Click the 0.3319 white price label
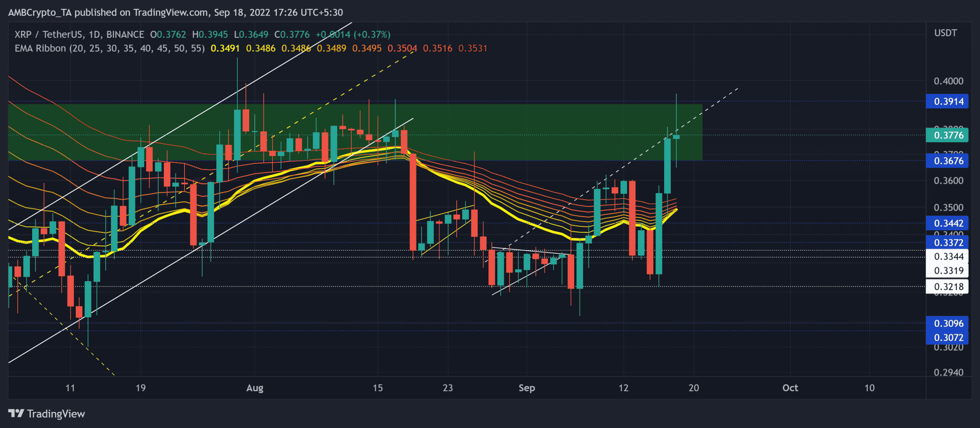Viewport: 980px width, 428px height. pyautogui.click(x=947, y=271)
